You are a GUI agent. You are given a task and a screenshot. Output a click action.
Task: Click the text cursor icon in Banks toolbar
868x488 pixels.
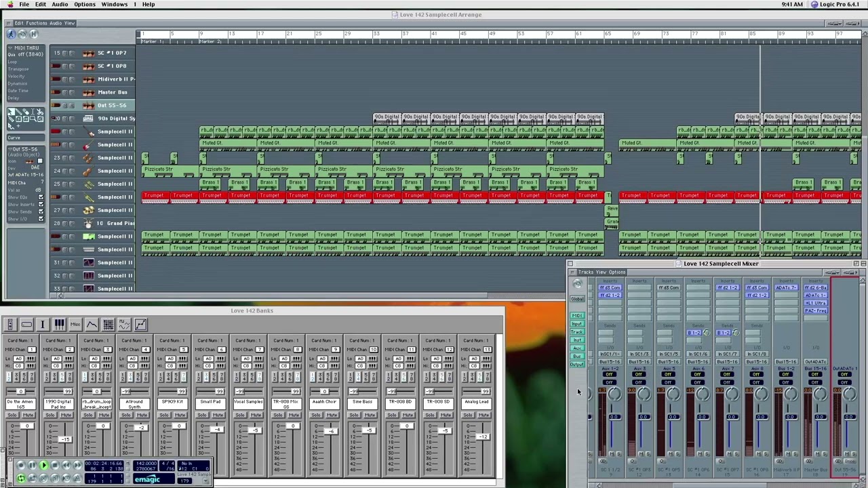[x=43, y=324]
